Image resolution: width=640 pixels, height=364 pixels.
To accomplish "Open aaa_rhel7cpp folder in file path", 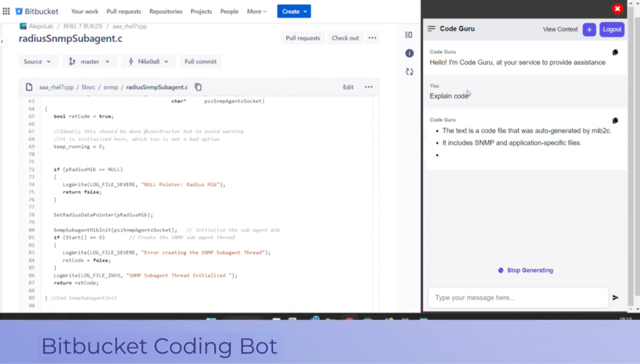I will click(57, 87).
